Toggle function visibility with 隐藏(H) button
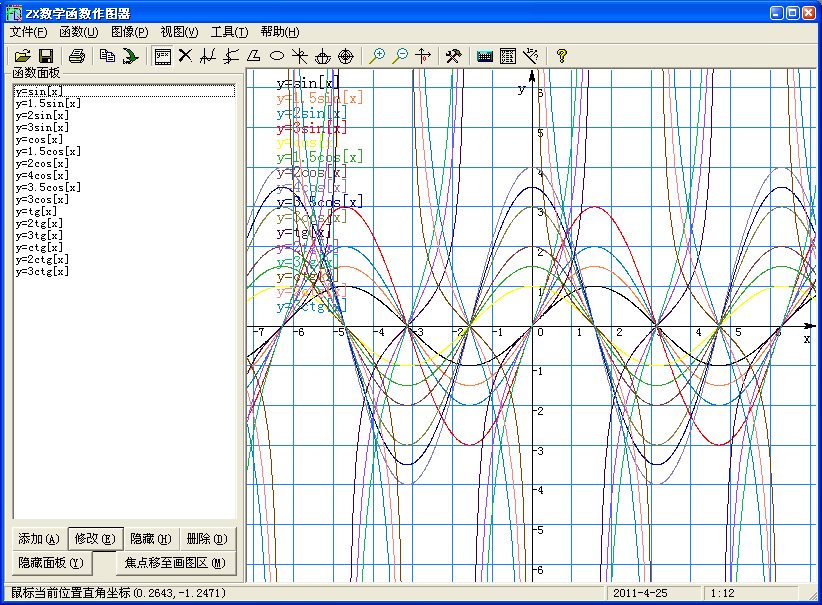This screenshot has width=822, height=605. point(151,538)
